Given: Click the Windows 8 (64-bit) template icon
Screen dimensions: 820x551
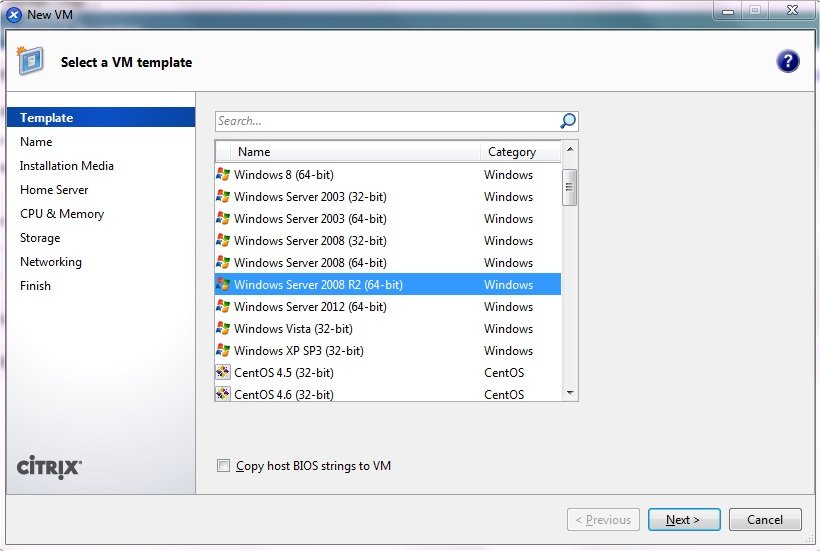Looking at the screenshot, I should tap(223, 175).
